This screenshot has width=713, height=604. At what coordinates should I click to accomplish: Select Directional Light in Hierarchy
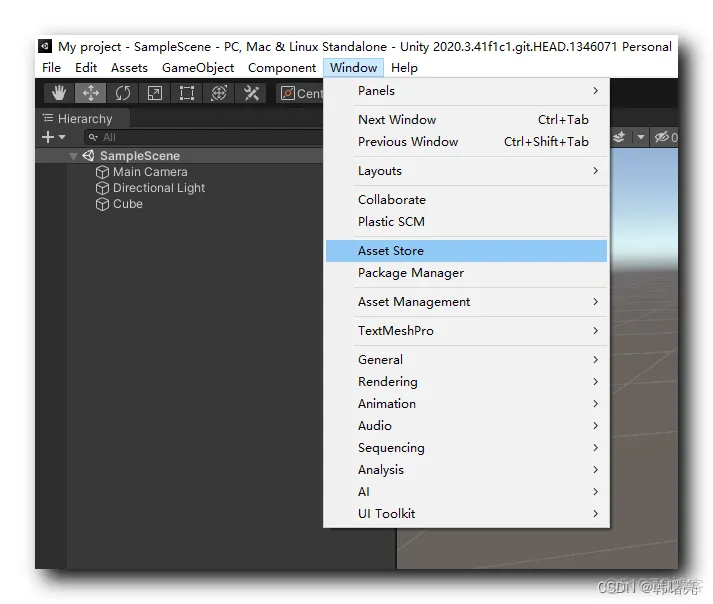click(159, 188)
